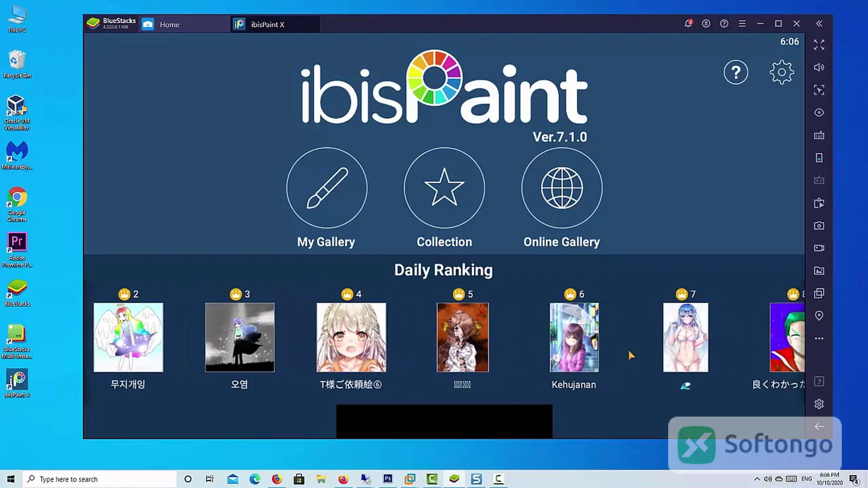The image size is (868, 488).
Task: Collapse BlueStacks sidebar with double chevron
Action: pyautogui.click(x=819, y=23)
